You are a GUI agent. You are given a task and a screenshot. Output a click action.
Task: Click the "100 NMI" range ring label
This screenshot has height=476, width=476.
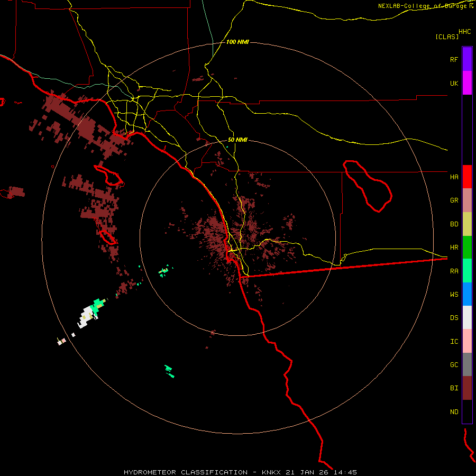[x=237, y=42]
